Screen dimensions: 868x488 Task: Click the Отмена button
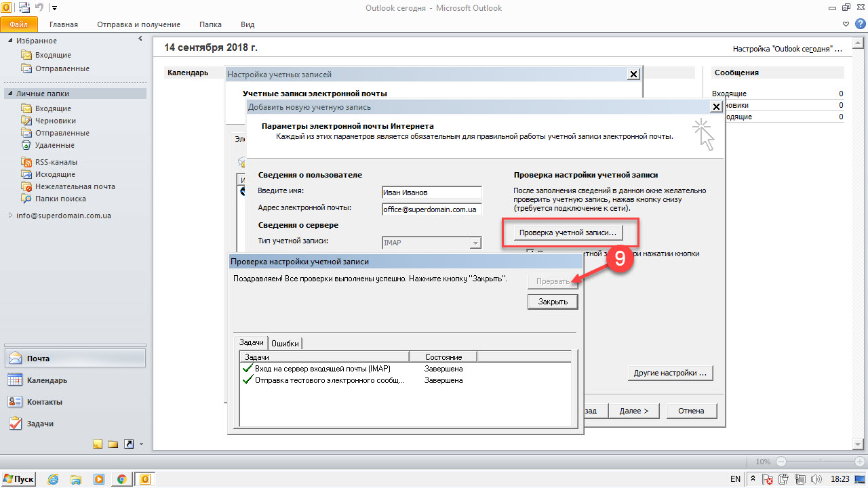[x=691, y=411]
